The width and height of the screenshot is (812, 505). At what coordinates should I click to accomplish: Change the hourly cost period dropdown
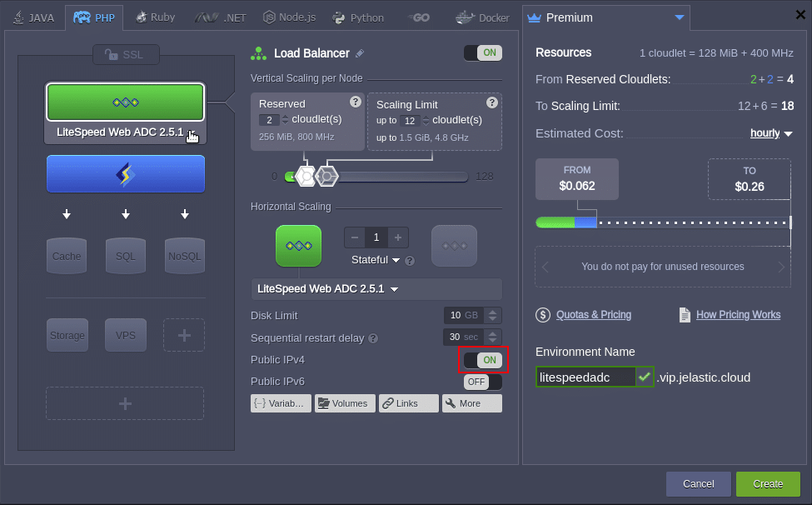tap(771, 133)
